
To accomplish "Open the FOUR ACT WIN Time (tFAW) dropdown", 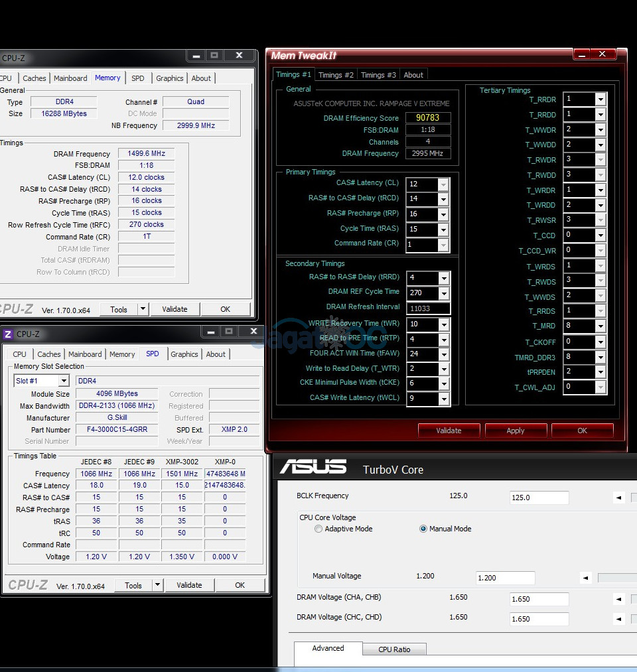I will click(443, 354).
